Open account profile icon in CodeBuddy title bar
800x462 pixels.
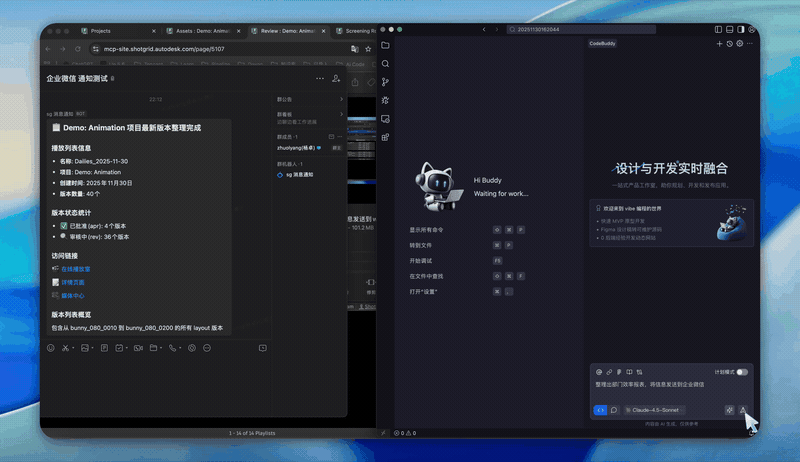[x=752, y=30]
